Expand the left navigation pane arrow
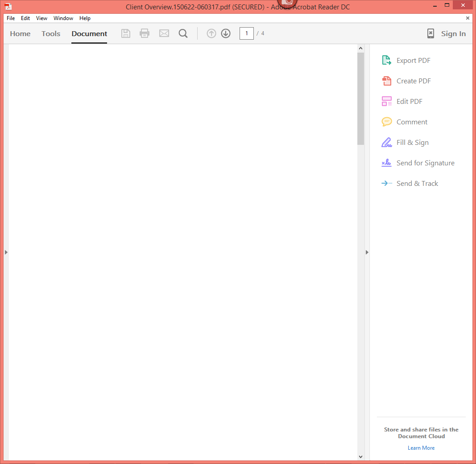This screenshot has width=476, height=464. 6,252
